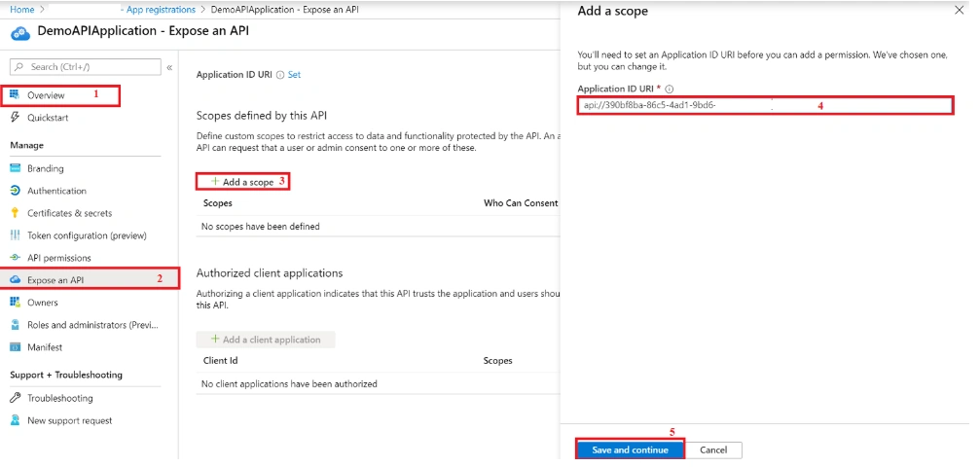Click info icon beside Application ID URI Set
The image size is (980, 467).
pos(280,74)
